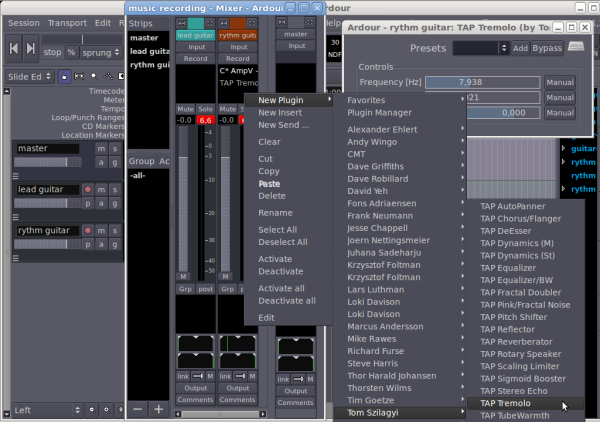
Task: Click the master track resize handle icon
Action: pyautogui.click(x=16, y=176)
